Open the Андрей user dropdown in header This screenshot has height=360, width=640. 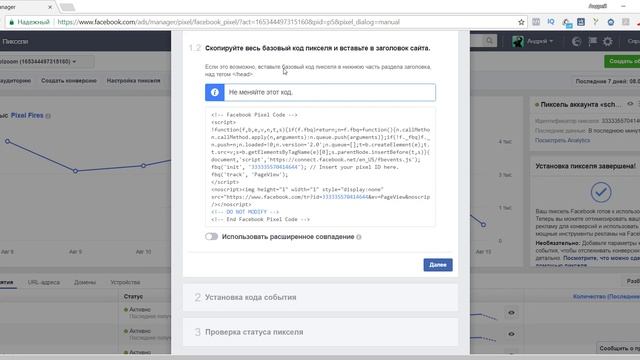tap(539, 41)
